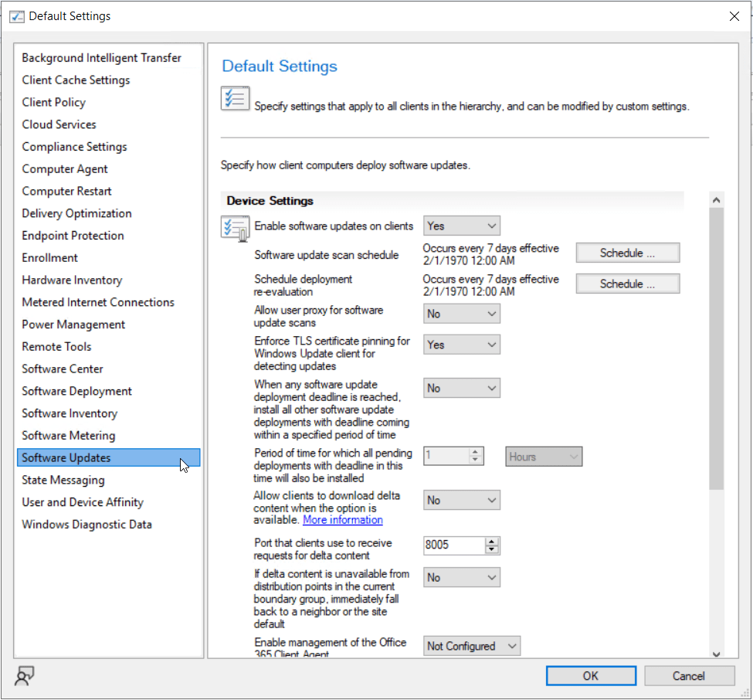Click into the delta content port field
Image resolution: width=753 pixels, height=700 pixels.
tap(453, 545)
